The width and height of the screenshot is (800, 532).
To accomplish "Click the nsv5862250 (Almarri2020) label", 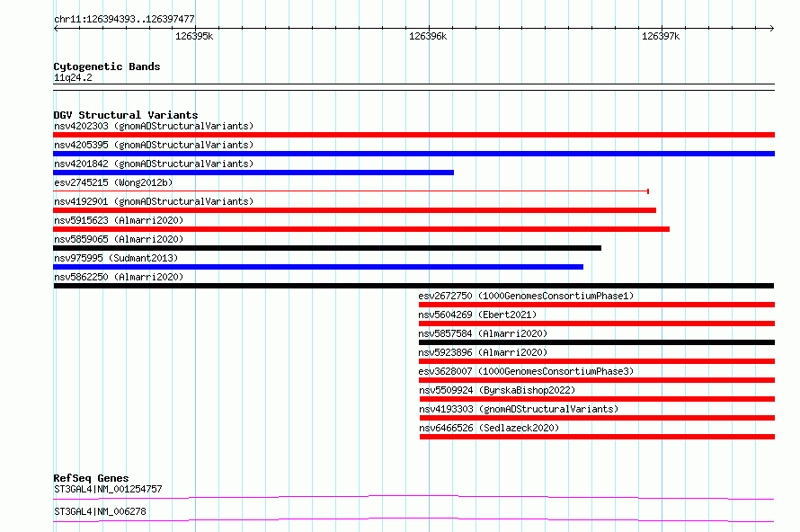I will click(119, 277).
